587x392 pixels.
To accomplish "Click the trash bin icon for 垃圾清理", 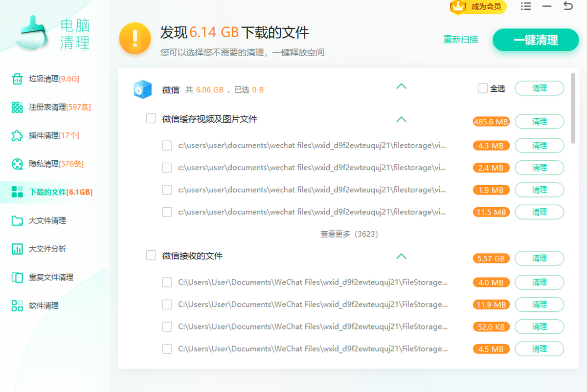I will 17,79.
